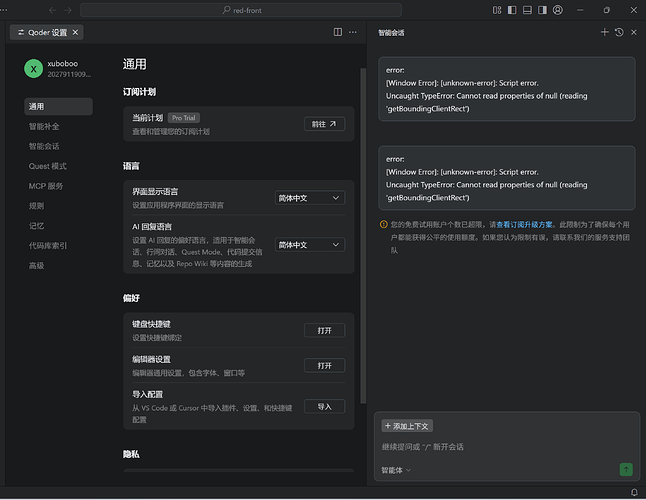Image resolution: width=646 pixels, height=500 pixels.
Task: Open MCP 服务 settings section
Action: (46, 186)
